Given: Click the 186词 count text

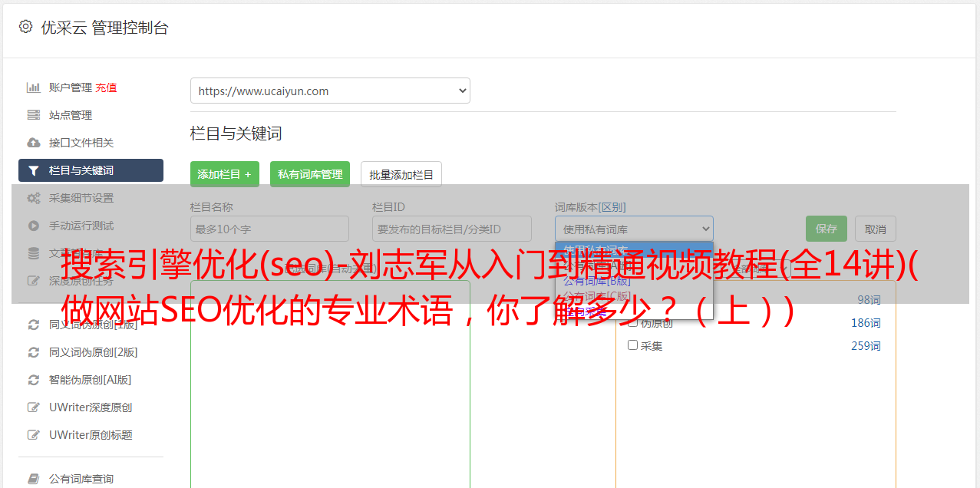Looking at the screenshot, I should point(866,323).
